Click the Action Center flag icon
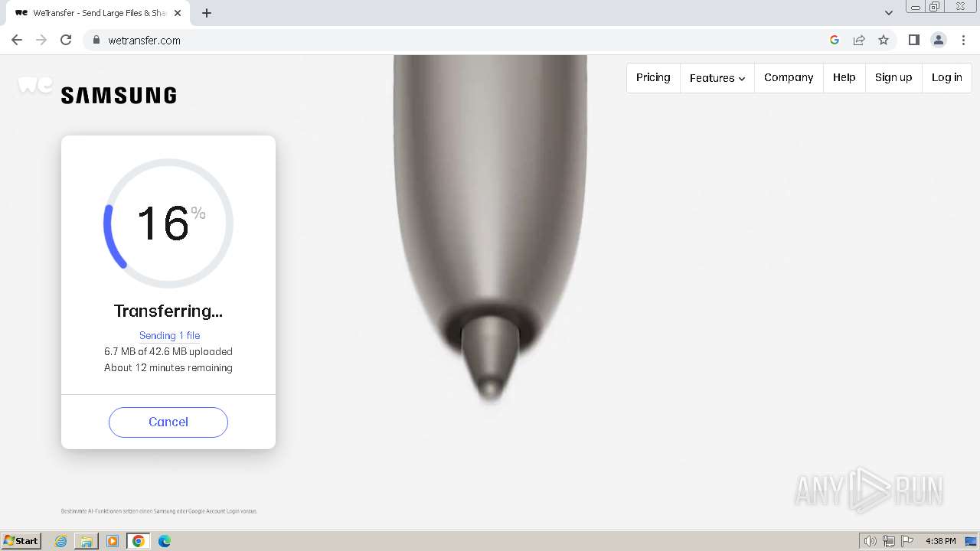980x551 pixels. [x=907, y=541]
